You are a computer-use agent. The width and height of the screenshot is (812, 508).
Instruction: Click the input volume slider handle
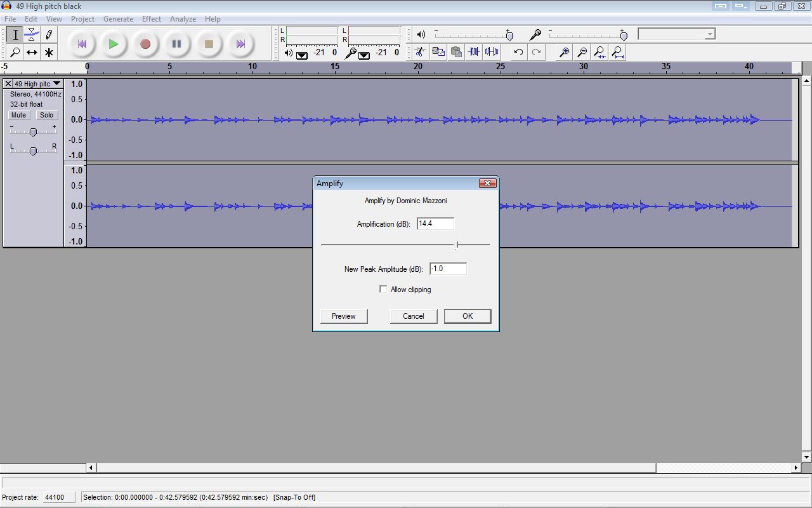click(x=624, y=36)
